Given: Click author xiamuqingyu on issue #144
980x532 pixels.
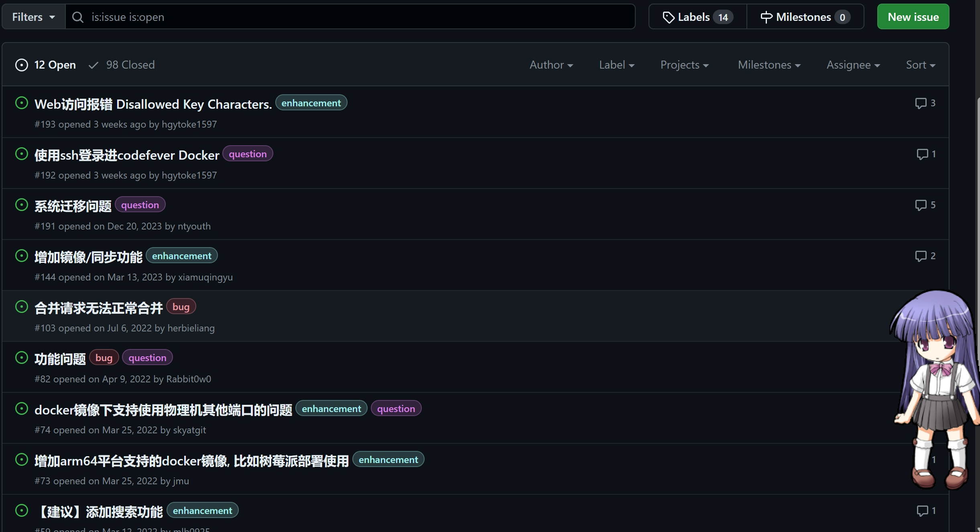Looking at the screenshot, I should point(205,277).
